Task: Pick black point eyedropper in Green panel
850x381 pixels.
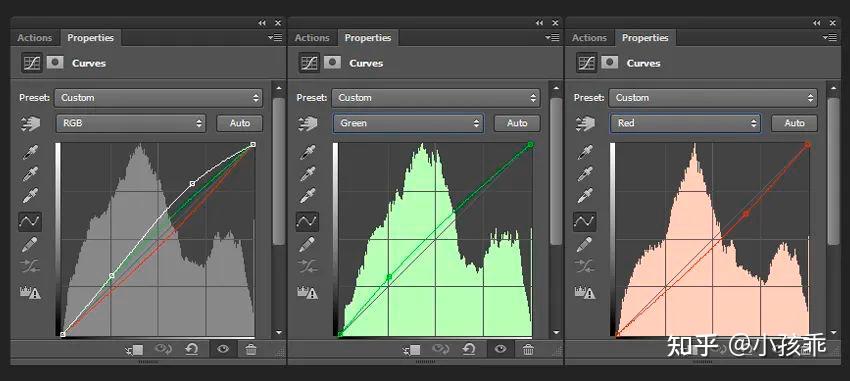Action: (x=308, y=153)
